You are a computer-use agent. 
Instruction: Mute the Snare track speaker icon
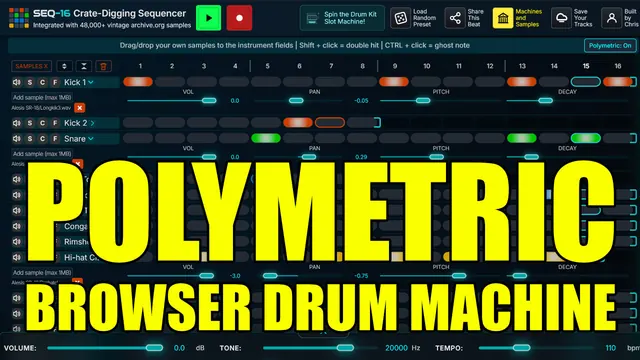(x=17, y=139)
